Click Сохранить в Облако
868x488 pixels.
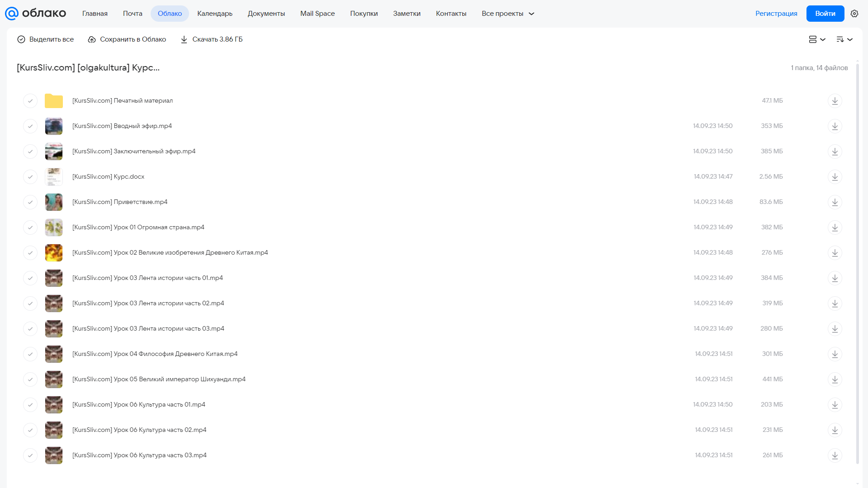(x=127, y=39)
